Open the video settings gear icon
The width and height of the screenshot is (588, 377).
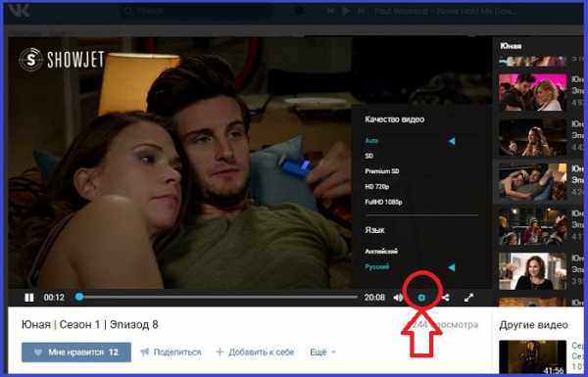point(421,298)
